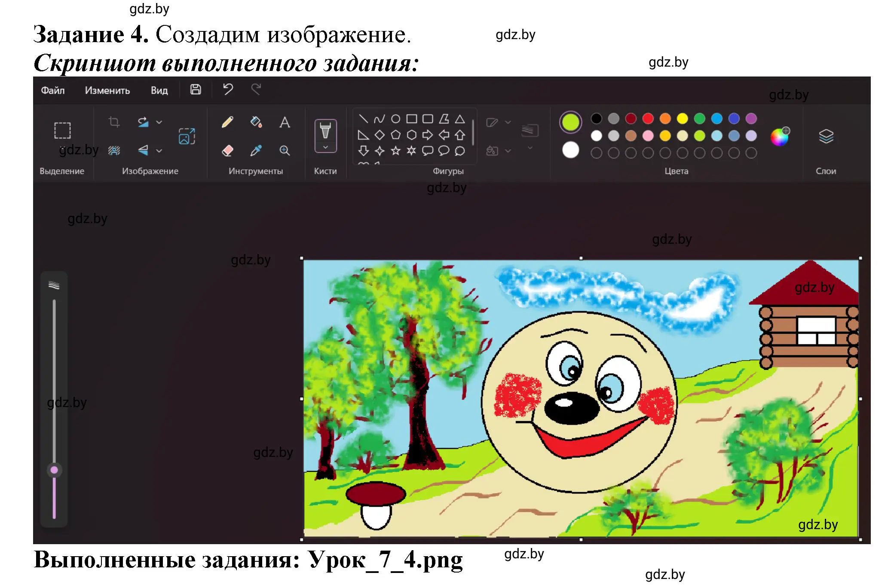This screenshot has height=588, width=894.
Task: Select the diamond shape
Action: click(x=379, y=135)
